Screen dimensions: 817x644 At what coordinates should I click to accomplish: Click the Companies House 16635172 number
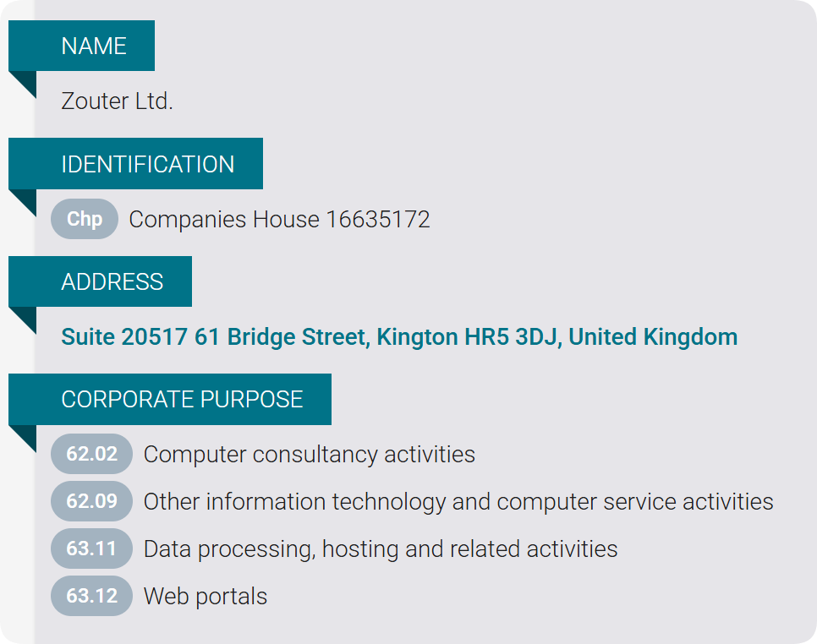point(279,220)
